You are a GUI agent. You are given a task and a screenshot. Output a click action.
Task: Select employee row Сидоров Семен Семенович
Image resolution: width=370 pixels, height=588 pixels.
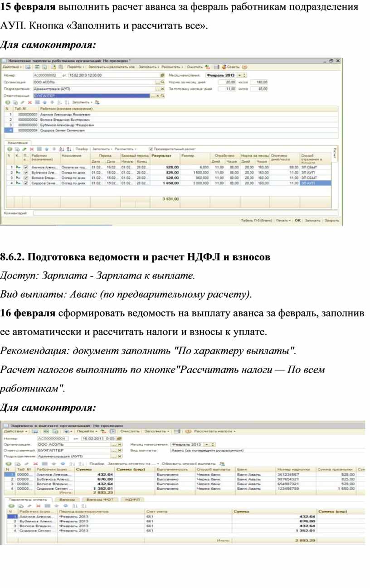click(171, 130)
